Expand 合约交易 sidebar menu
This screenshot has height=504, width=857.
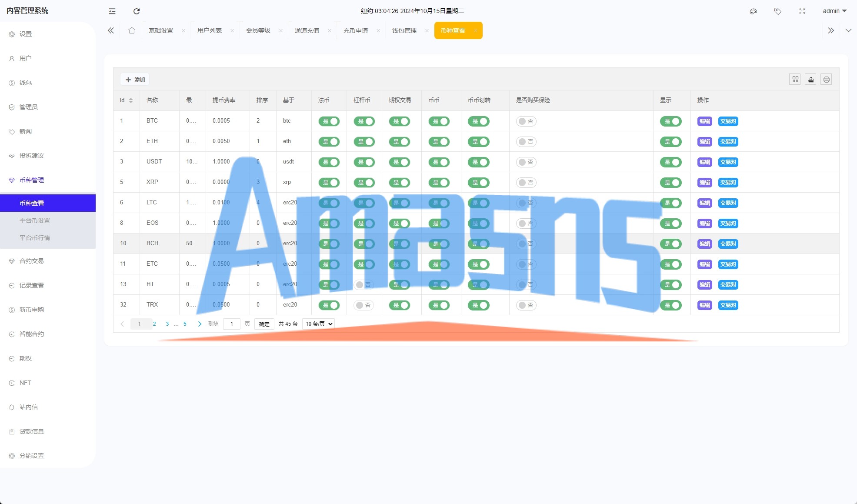(48, 261)
